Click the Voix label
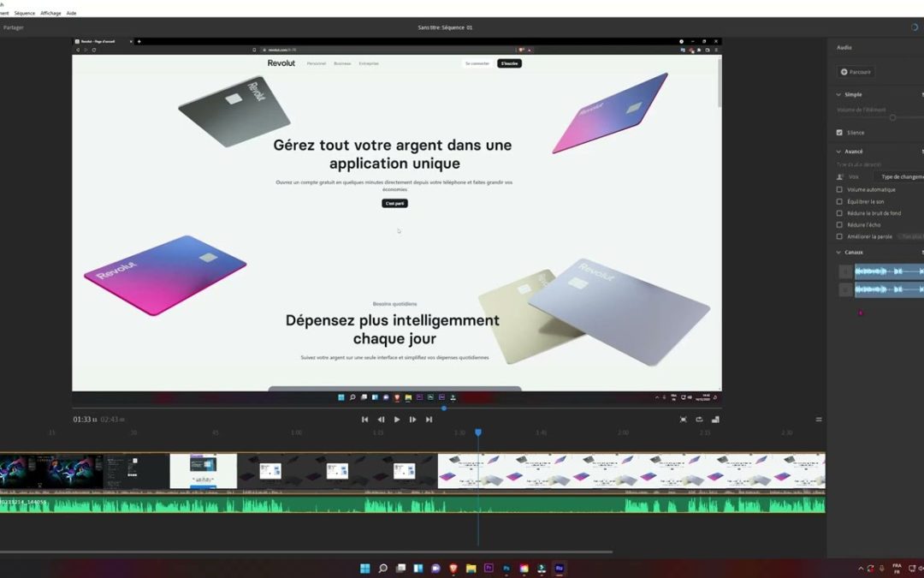Viewport: 924px width, 578px height. tap(853, 177)
